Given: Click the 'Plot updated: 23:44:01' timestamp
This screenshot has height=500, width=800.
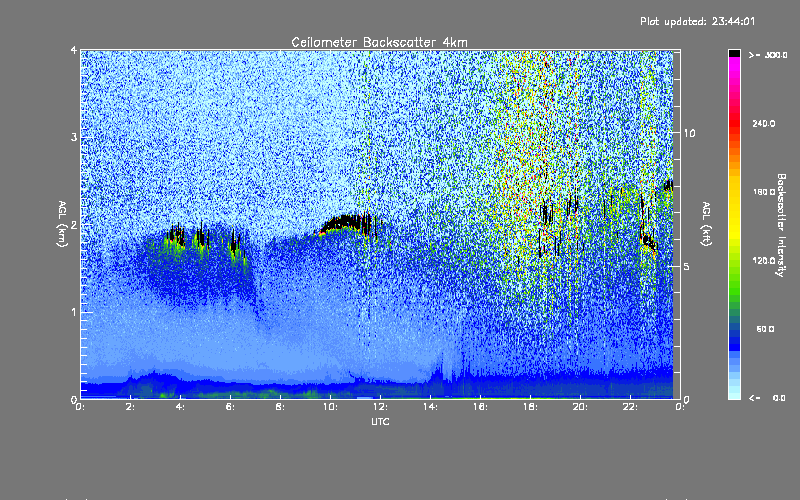Looking at the screenshot, I should (697, 21).
